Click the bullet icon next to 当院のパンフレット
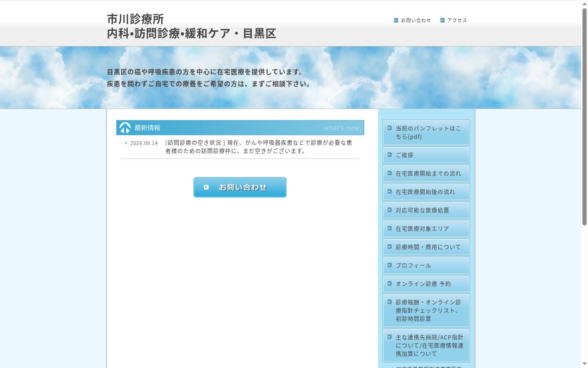This screenshot has height=368, width=588. (390, 128)
